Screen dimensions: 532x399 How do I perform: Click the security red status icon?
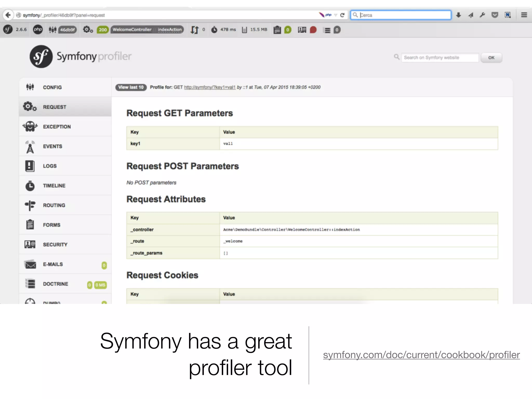[x=313, y=30]
